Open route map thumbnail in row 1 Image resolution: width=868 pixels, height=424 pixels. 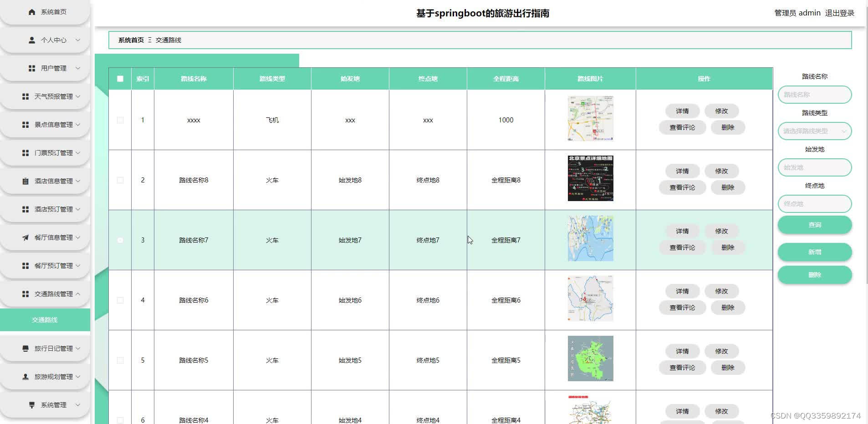pyautogui.click(x=590, y=118)
